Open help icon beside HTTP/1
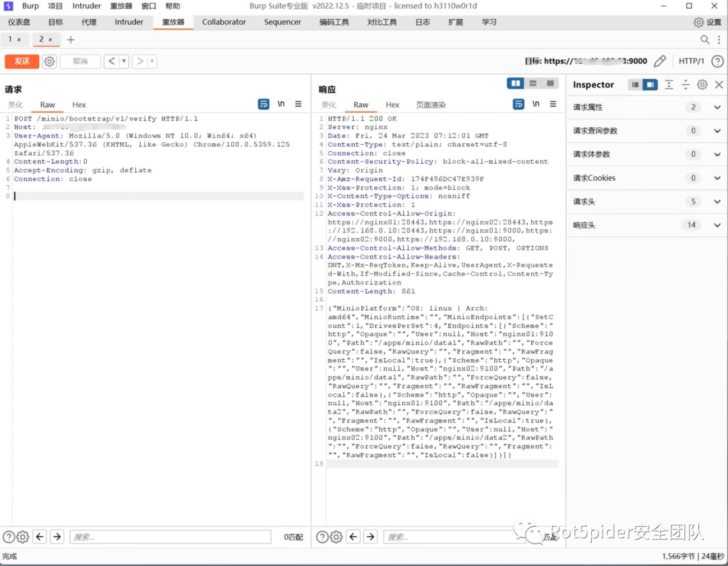 (717, 61)
